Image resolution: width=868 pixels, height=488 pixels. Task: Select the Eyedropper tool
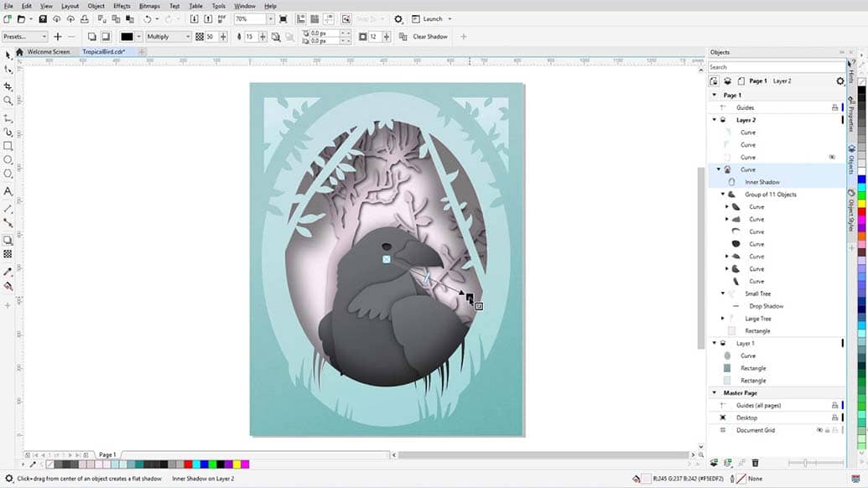click(x=8, y=272)
